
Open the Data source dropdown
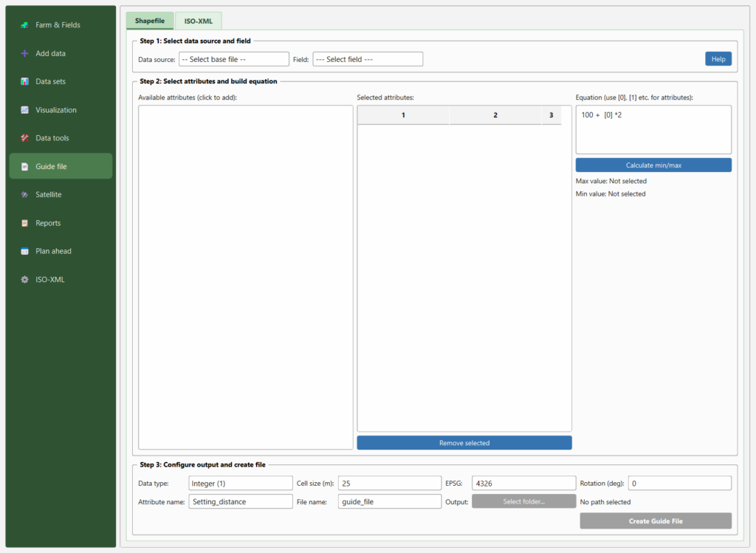coord(234,59)
